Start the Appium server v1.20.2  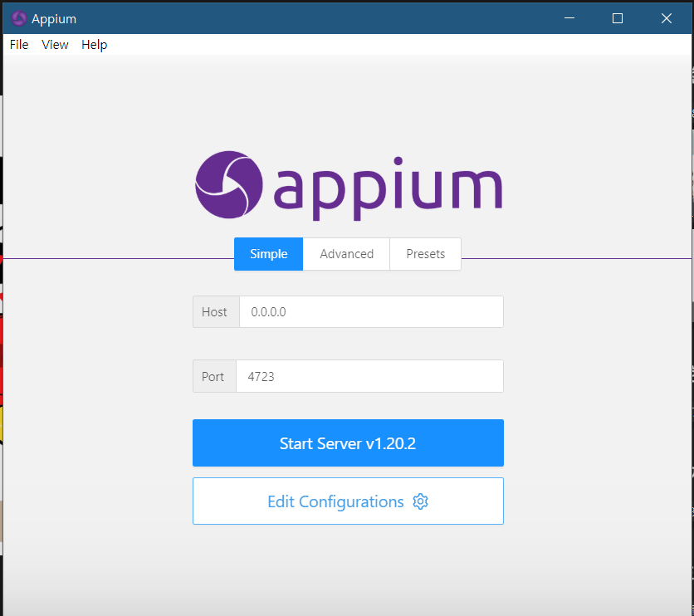(348, 443)
